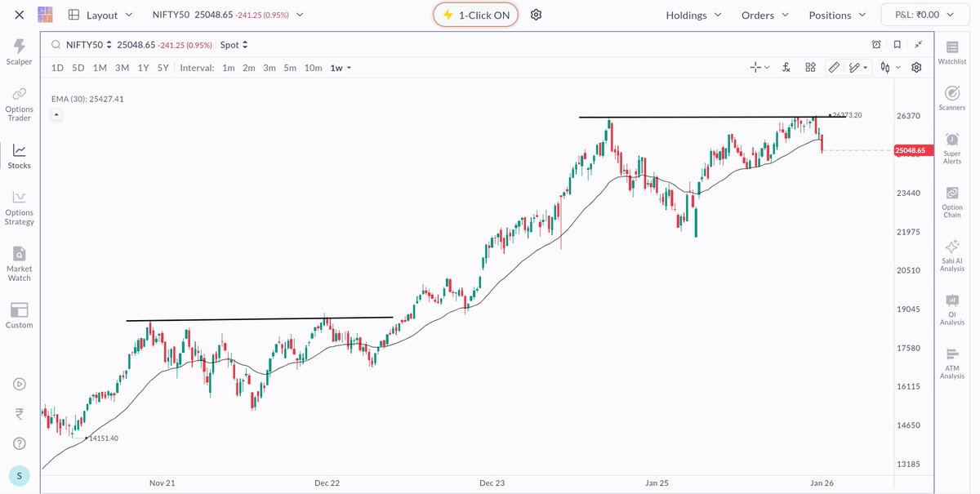The image size is (980, 494).
Task: Select 1D range
Action: pos(58,68)
